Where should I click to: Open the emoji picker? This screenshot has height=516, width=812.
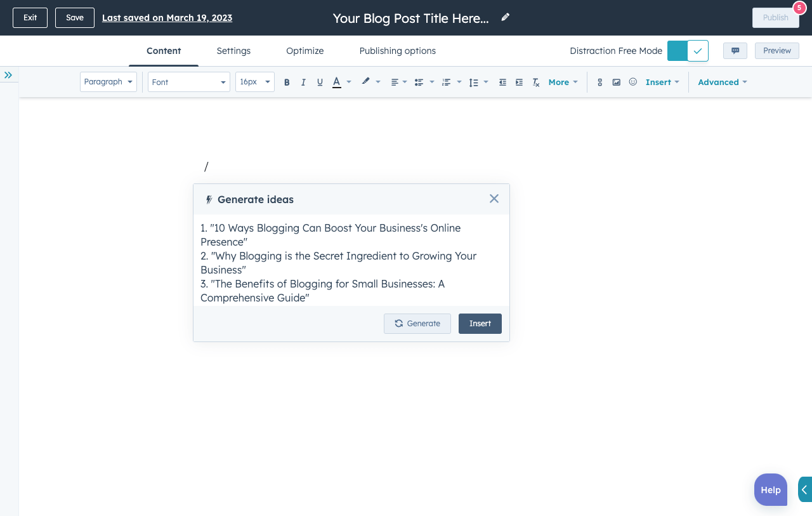pyautogui.click(x=632, y=82)
